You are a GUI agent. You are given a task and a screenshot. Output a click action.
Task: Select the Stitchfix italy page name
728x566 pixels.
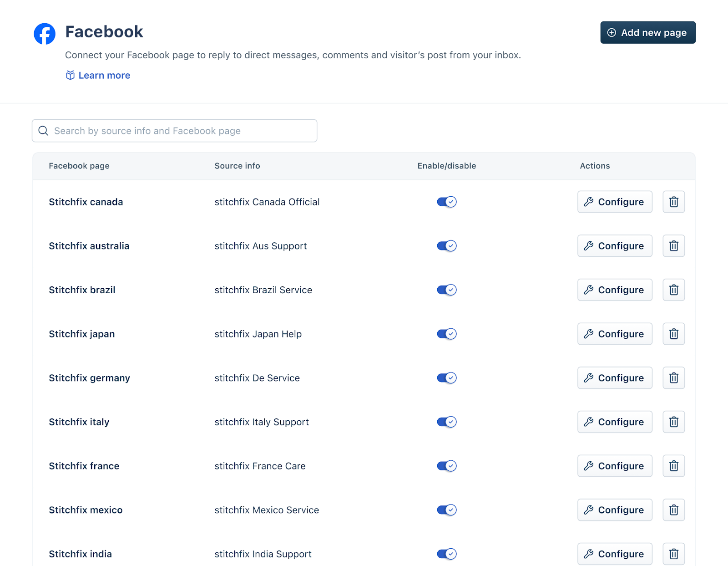click(x=79, y=422)
